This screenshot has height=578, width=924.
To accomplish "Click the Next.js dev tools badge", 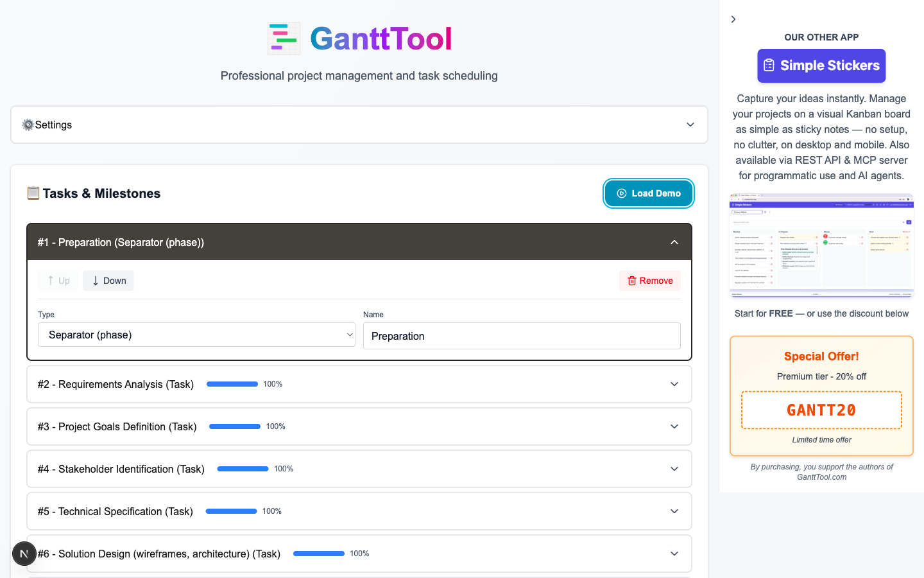I will click(x=24, y=554).
